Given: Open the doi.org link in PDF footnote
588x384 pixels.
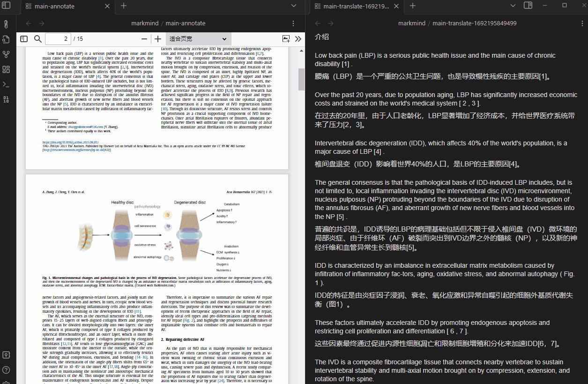Looking at the screenshot, I should pyautogui.click(x=70, y=143).
